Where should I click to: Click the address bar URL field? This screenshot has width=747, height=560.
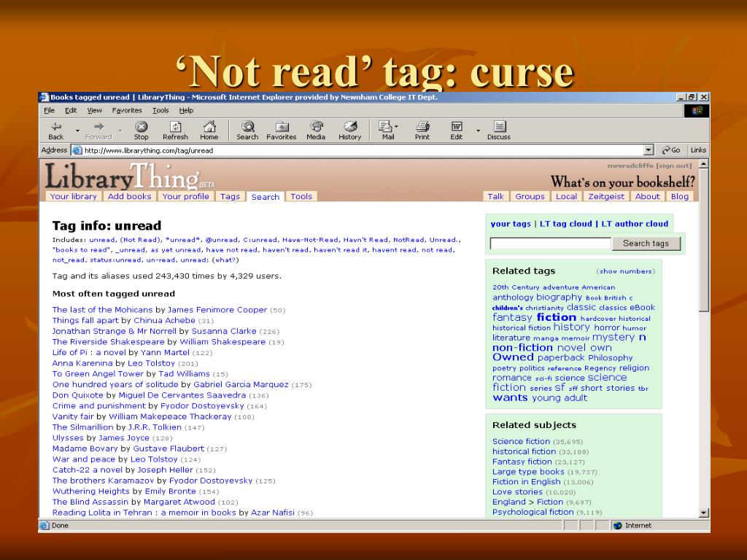click(362, 150)
